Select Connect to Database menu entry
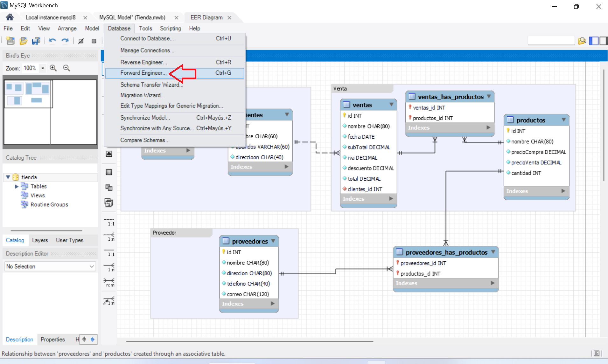Viewport: 608px width, 364px height. coord(174,38)
